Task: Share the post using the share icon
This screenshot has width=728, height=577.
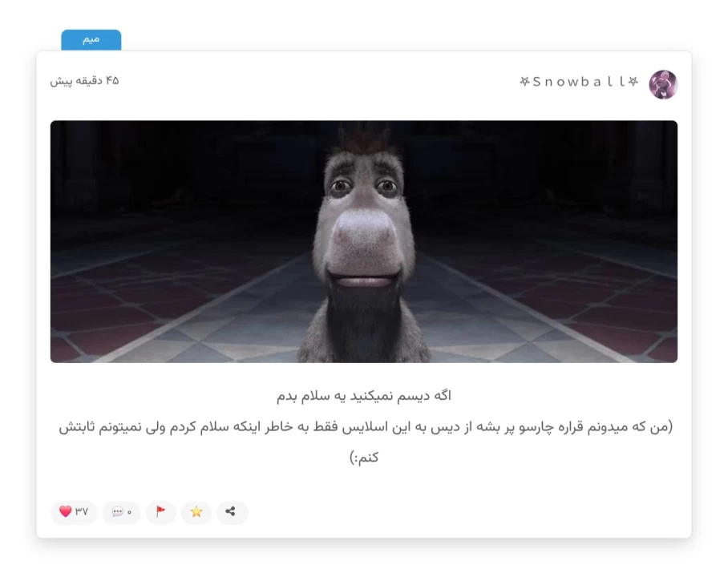Action: (231, 512)
